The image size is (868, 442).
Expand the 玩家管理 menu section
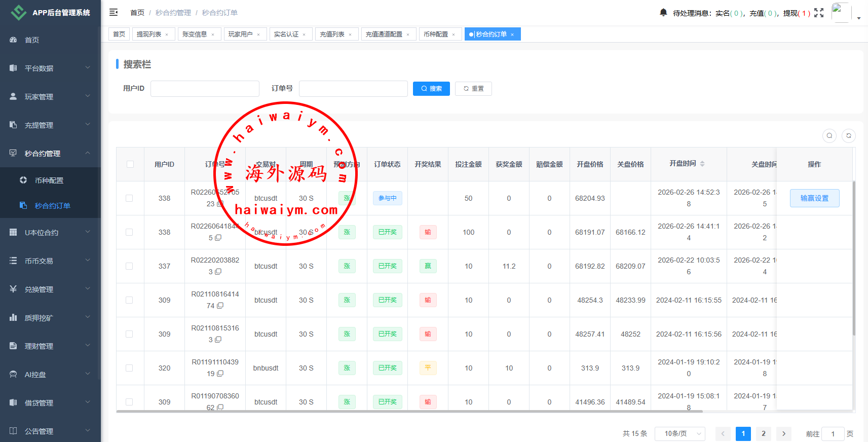50,96
